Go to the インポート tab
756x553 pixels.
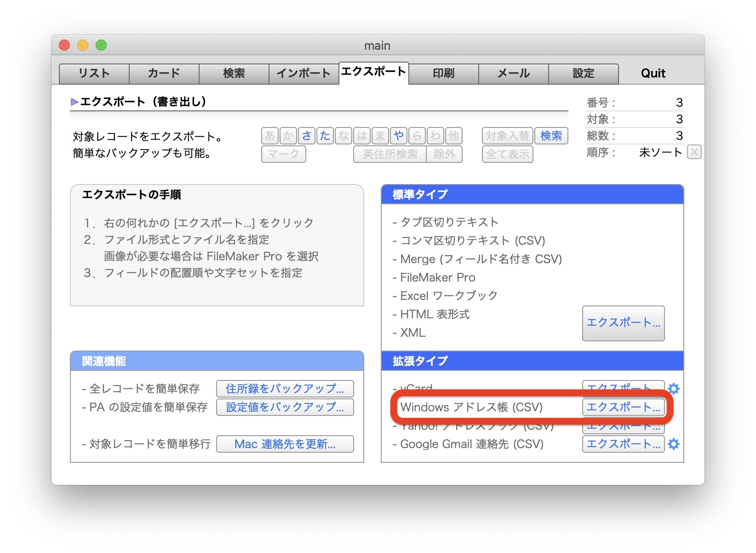[x=304, y=74]
